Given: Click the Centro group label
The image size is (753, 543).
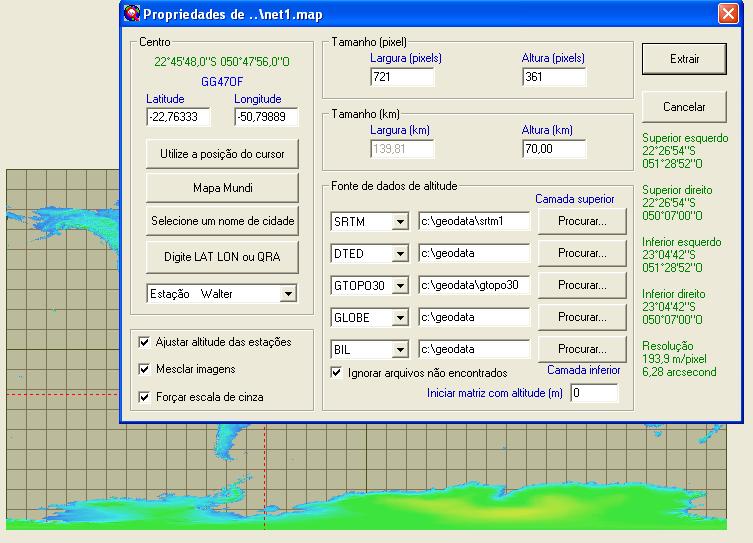Looking at the screenshot, I should (x=155, y=42).
